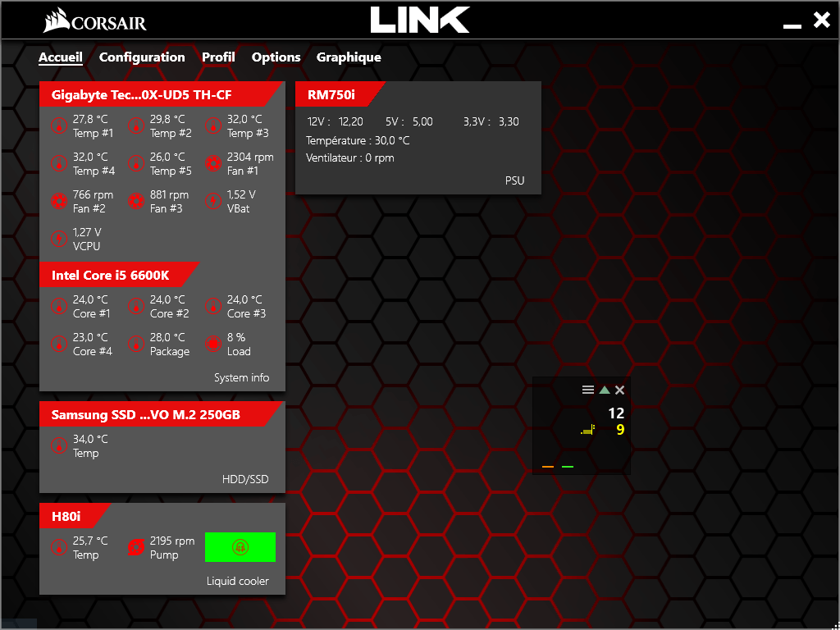Screen dimensions: 840x630
Task: Select the Samsung SSD panel header
Action: point(161,414)
